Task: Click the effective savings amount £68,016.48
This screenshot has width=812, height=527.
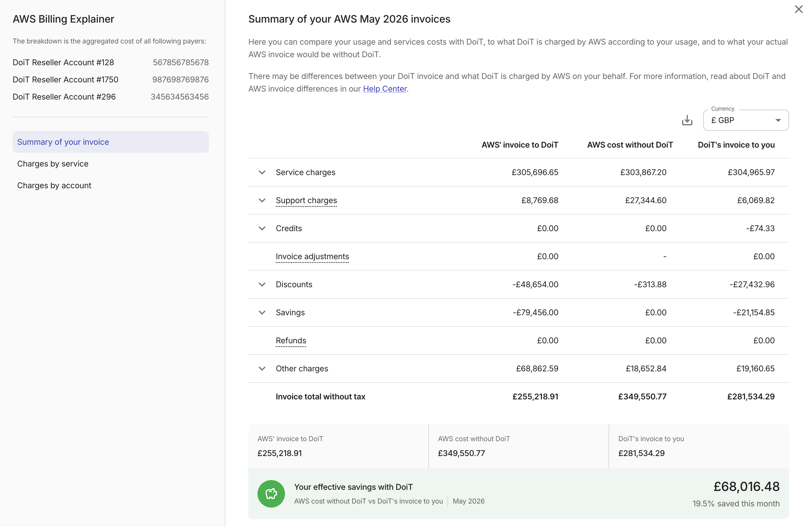Action: point(746,486)
